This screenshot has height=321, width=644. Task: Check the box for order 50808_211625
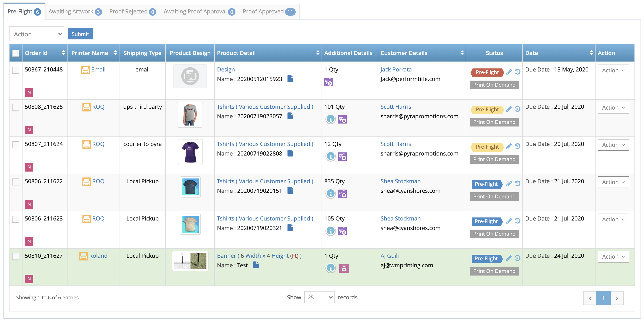(16, 107)
